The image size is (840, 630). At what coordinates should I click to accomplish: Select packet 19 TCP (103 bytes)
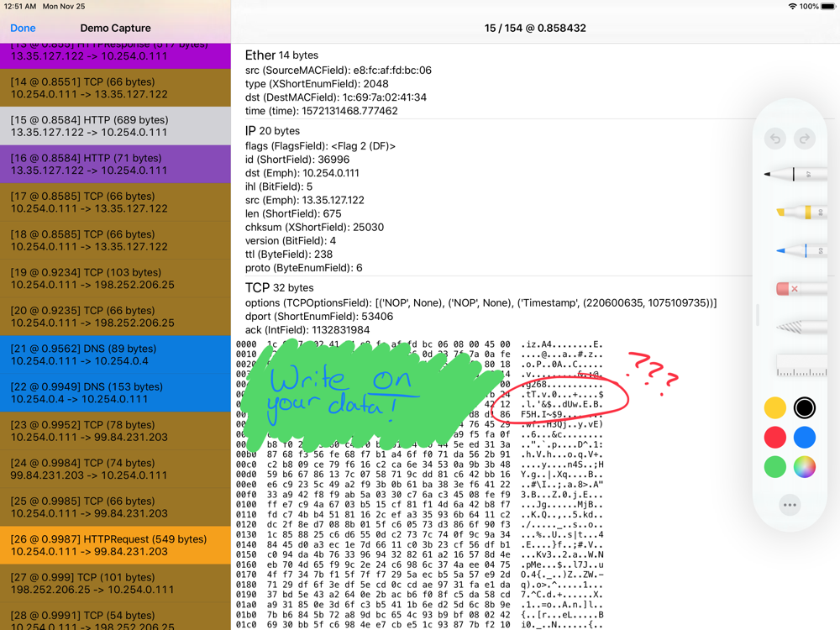115,278
